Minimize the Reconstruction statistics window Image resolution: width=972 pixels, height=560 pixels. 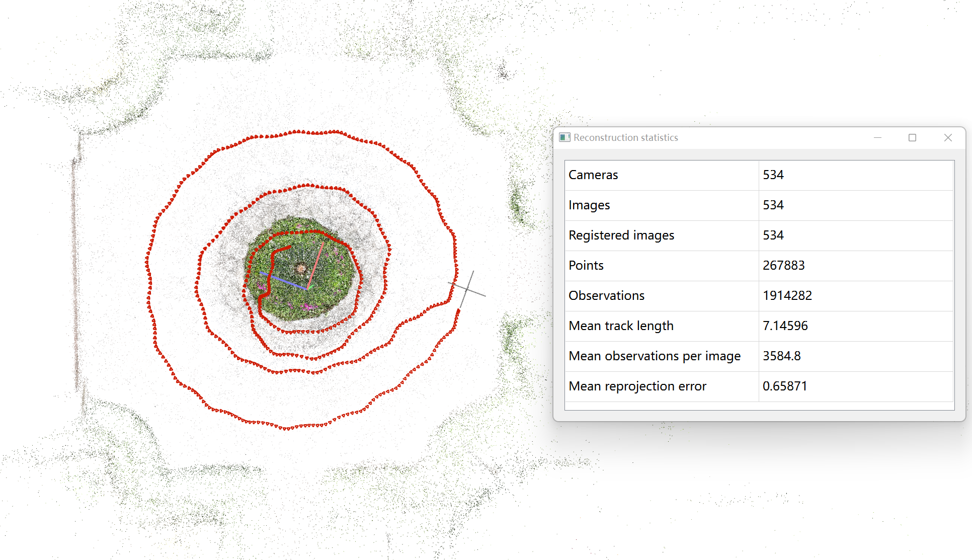[x=877, y=137]
